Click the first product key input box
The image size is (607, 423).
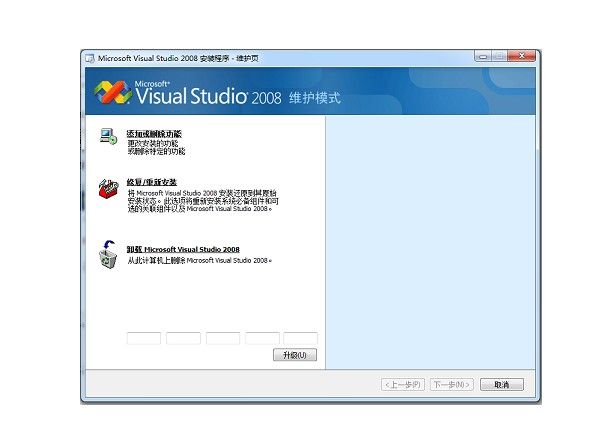pos(144,338)
